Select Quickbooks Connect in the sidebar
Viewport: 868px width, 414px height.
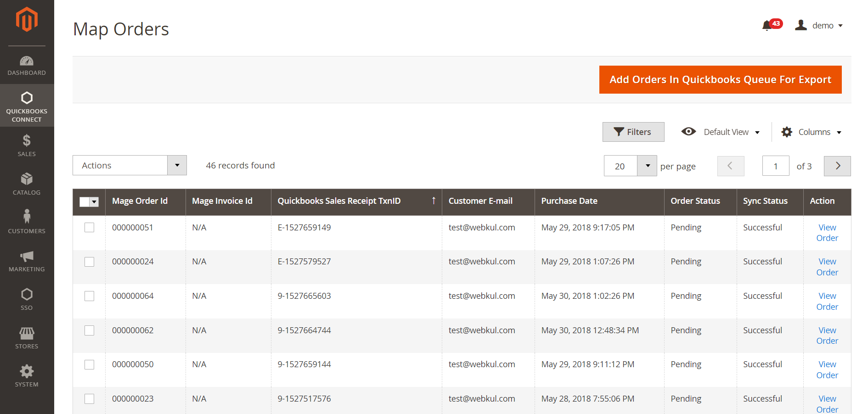(27, 105)
